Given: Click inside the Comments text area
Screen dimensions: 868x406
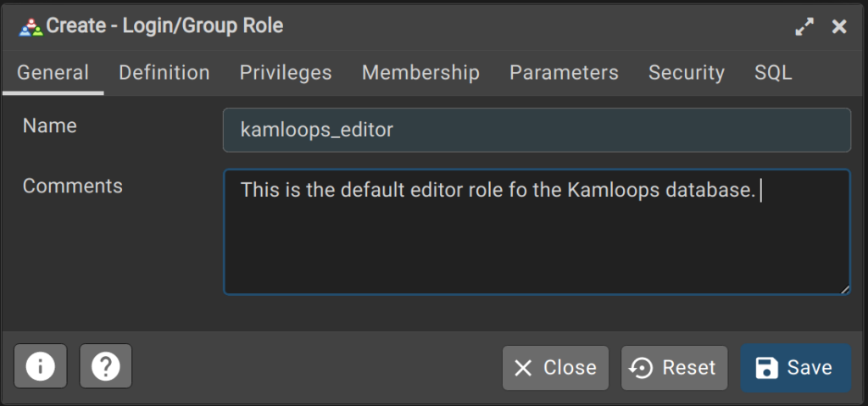Looking at the screenshot, I should coord(537,232).
